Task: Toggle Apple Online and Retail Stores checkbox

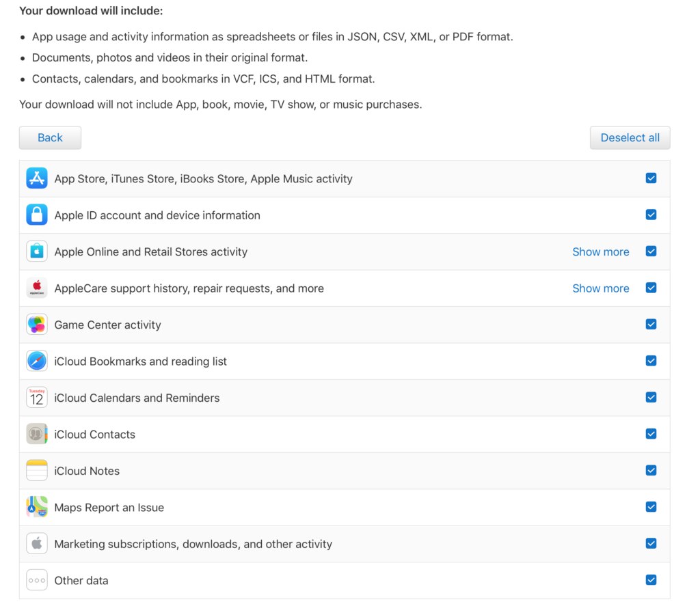Action: coord(651,251)
